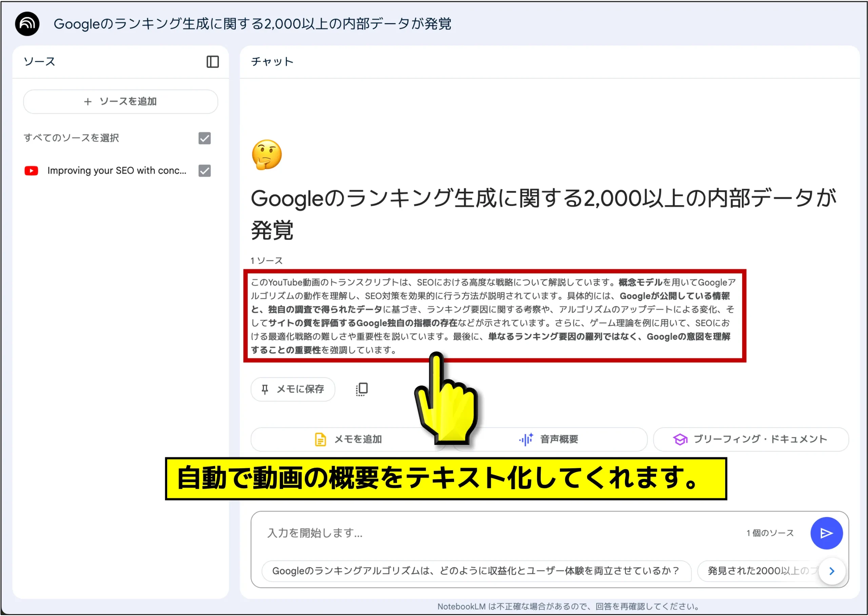Image resolution: width=868 pixels, height=616 pixels.
Task: Click メモを追加 button
Action: click(x=348, y=439)
